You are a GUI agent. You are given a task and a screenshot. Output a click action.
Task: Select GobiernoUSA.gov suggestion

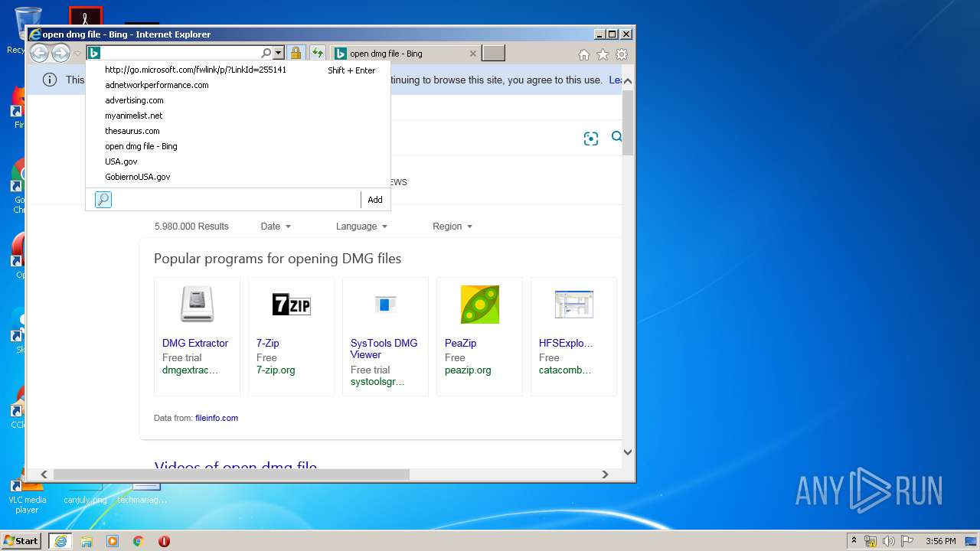(238, 177)
